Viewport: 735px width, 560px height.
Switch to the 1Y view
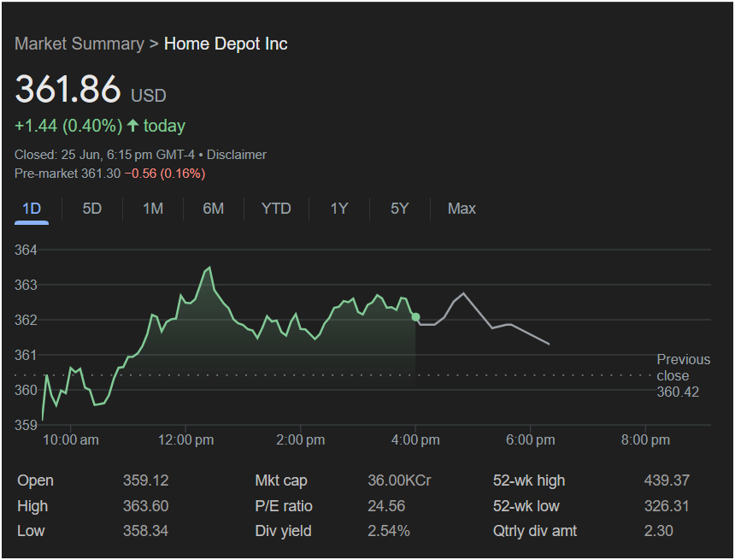pyautogui.click(x=339, y=209)
